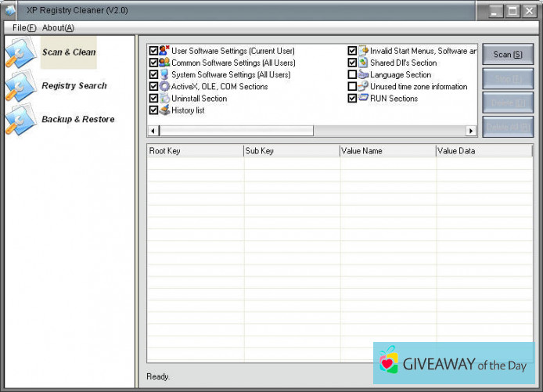543x392 pixels.
Task: Click the Shared Dll's Section icon
Action: pyautogui.click(x=363, y=63)
